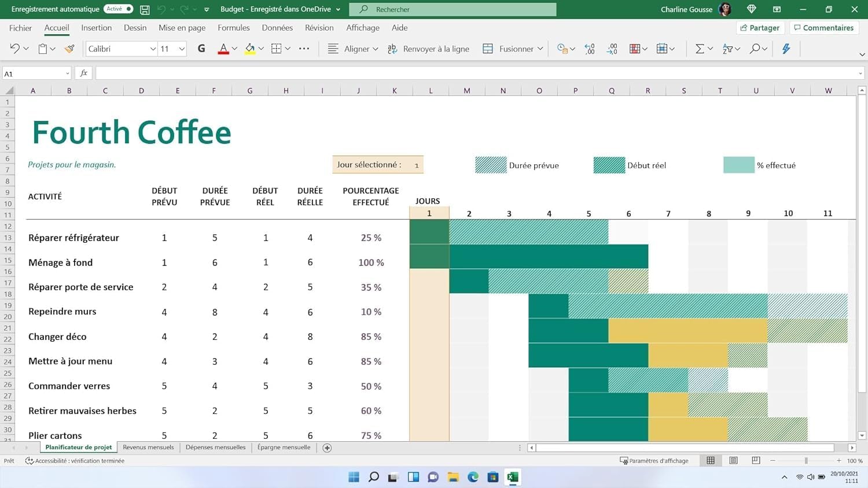Open the Formules ribbon tab

point(233,28)
